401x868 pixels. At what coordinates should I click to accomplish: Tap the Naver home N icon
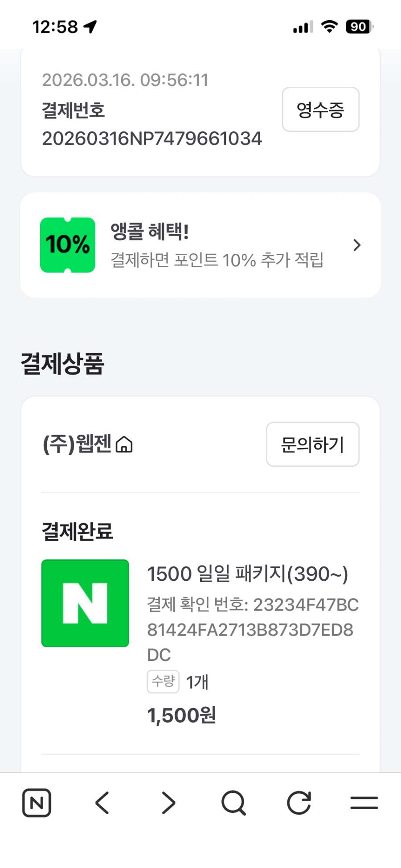[x=37, y=803]
